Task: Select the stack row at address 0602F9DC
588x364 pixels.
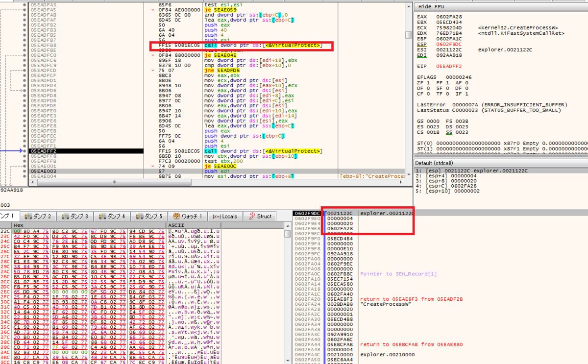Action: pos(440,214)
